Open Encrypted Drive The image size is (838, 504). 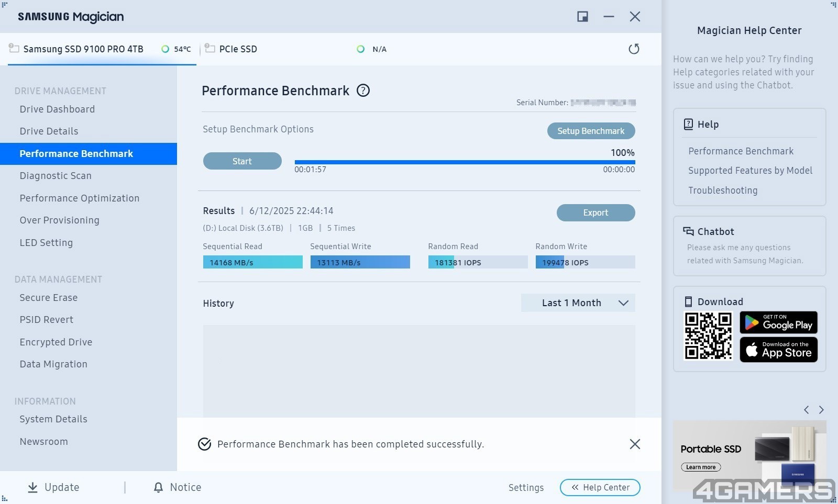56,342
